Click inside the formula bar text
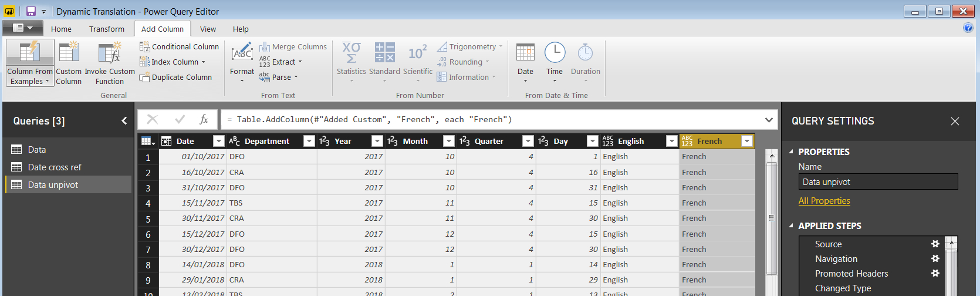Image resolution: width=980 pixels, height=296 pixels. (370, 120)
